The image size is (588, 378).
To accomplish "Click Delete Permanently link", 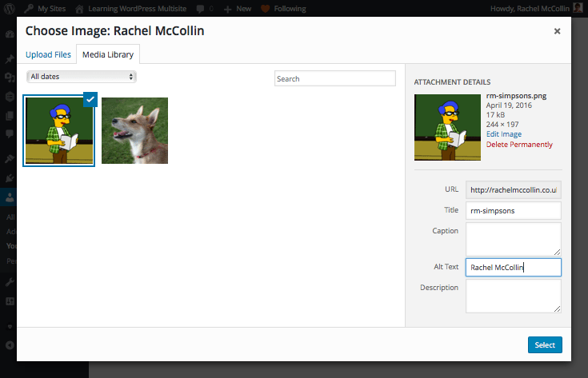I will coord(519,145).
